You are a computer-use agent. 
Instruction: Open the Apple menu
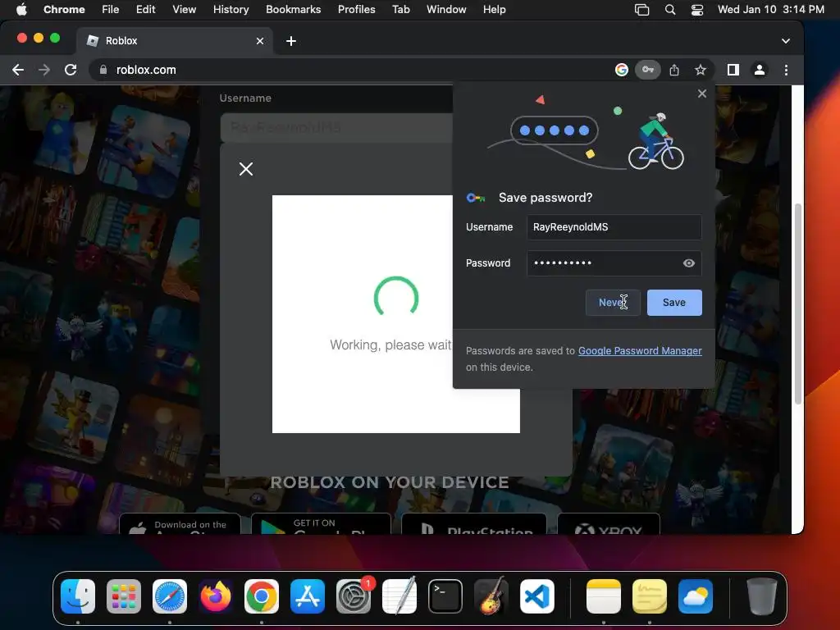click(21, 9)
